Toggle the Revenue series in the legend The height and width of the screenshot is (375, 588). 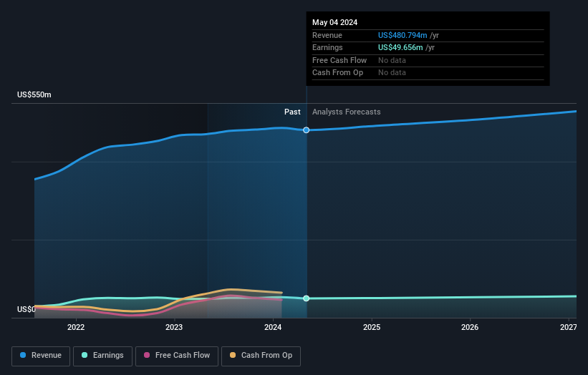tap(41, 356)
